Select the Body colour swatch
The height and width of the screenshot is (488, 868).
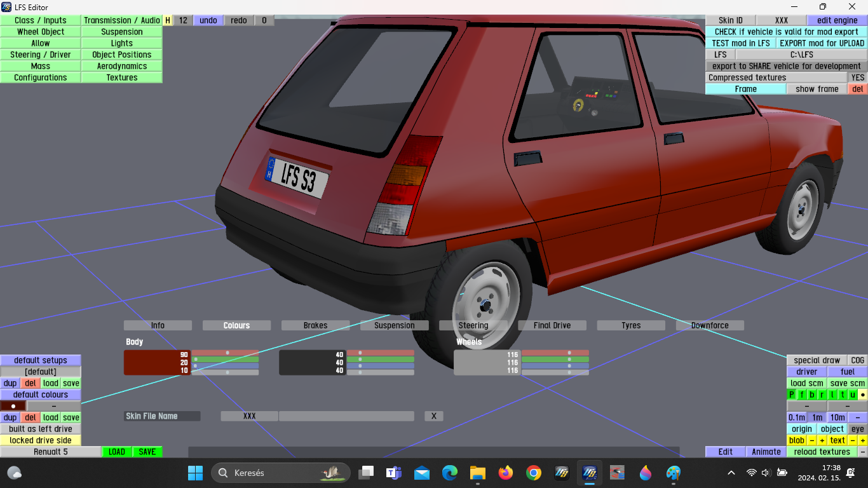pyautogui.click(x=157, y=362)
